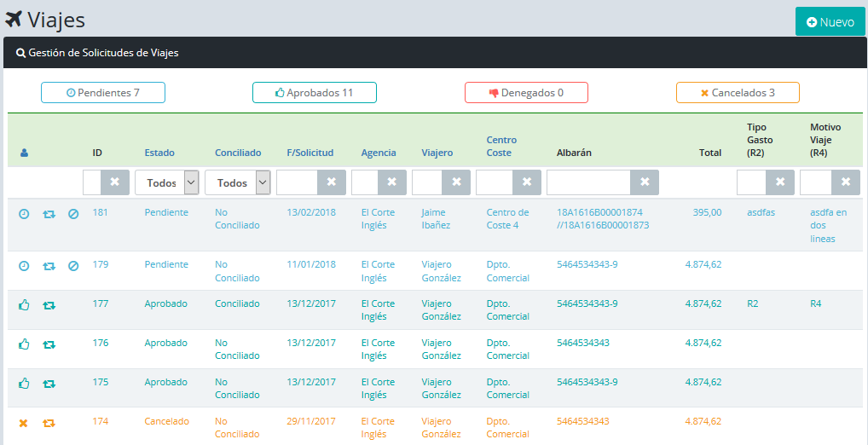Click the retweet arrows icon in row 175
The height and width of the screenshot is (445, 868).
[x=49, y=384]
